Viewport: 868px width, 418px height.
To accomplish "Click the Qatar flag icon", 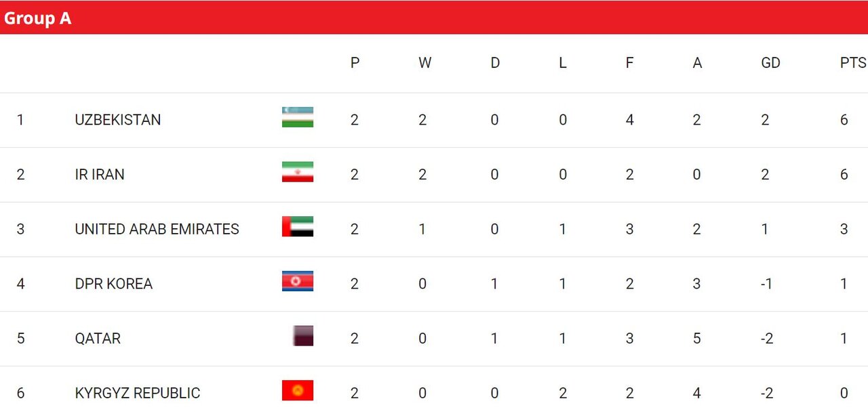I will click(303, 336).
